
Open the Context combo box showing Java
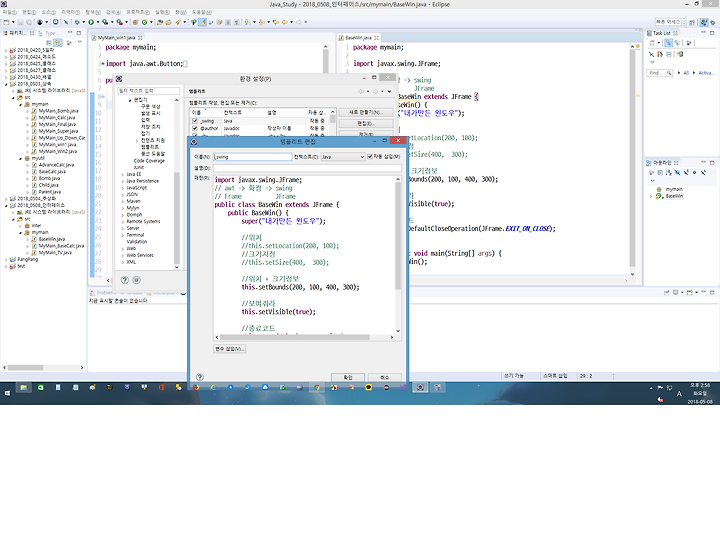coord(343,157)
